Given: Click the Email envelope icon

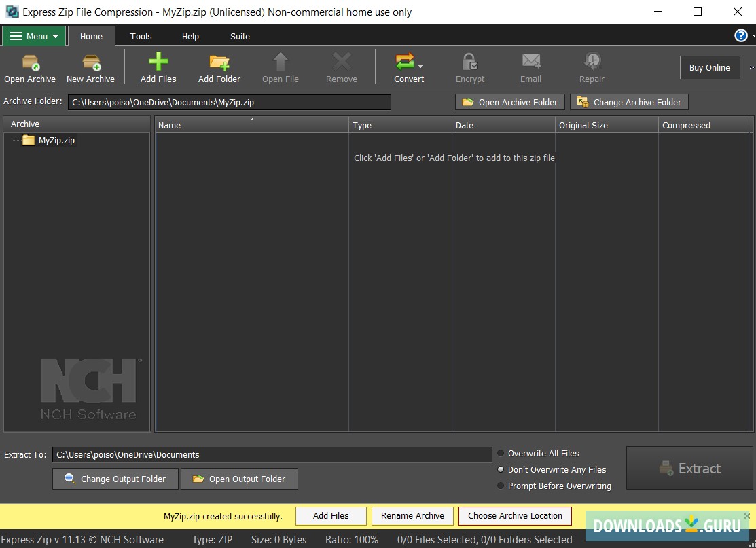Looking at the screenshot, I should 531,62.
